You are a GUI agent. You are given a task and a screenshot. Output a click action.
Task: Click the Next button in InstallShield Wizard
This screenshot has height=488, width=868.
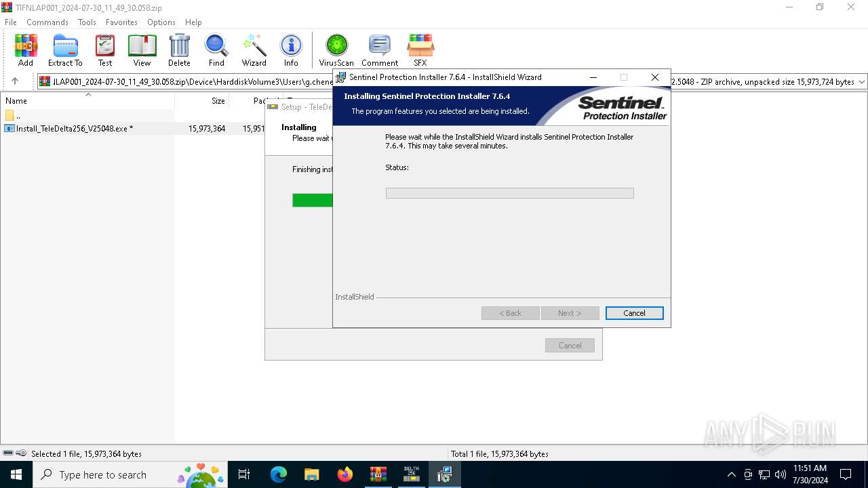[570, 313]
